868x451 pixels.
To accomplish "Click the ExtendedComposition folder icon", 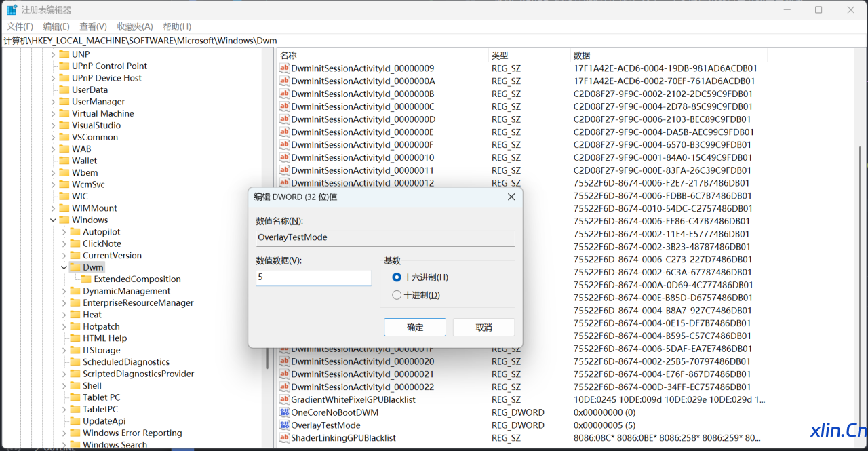I will tap(86, 279).
